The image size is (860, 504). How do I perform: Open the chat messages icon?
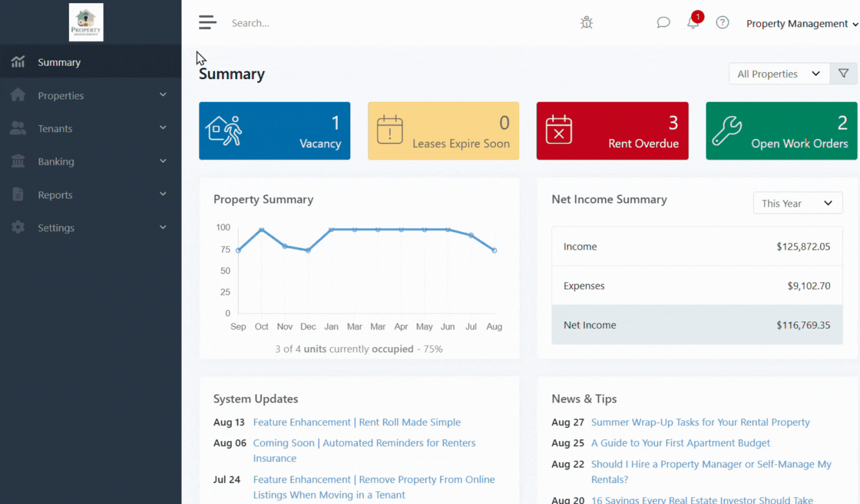663,23
